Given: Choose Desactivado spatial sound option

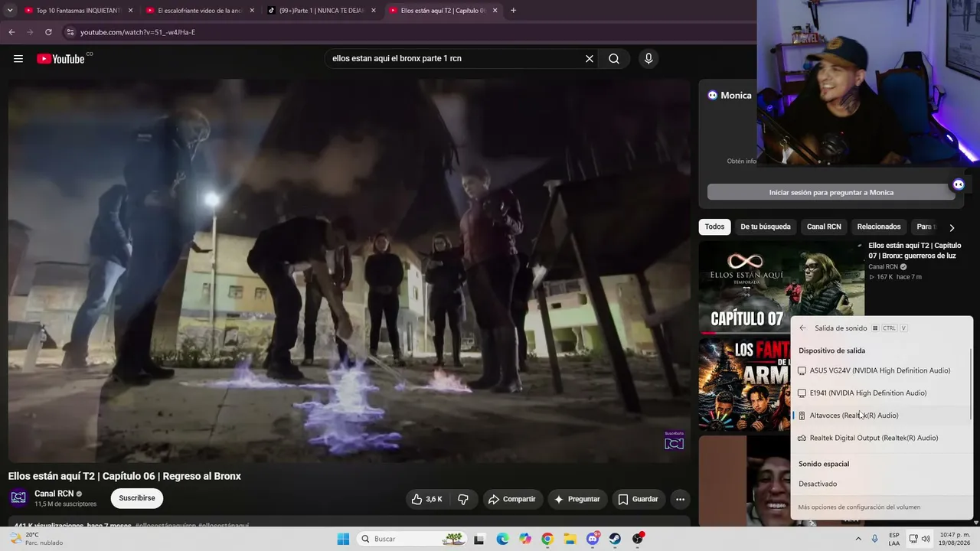Looking at the screenshot, I should (x=880, y=484).
